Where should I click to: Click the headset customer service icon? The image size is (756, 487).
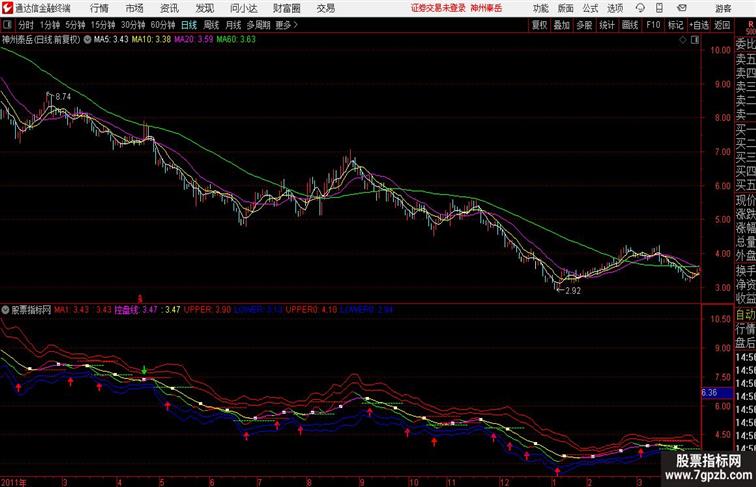[x=640, y=8]
